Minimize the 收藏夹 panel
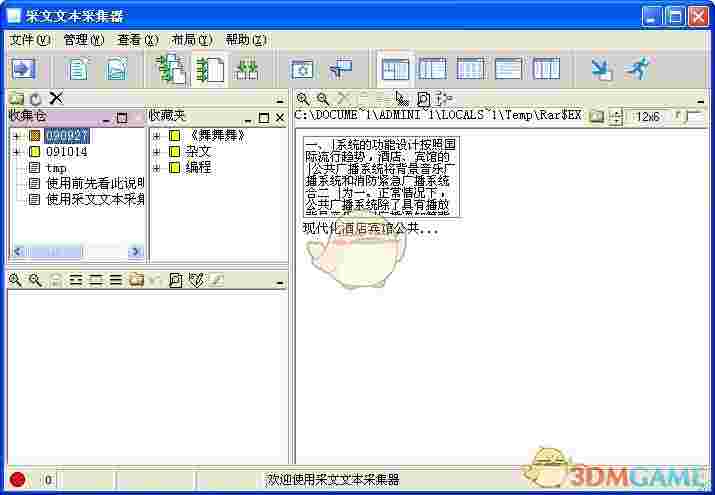 [248, 119]
